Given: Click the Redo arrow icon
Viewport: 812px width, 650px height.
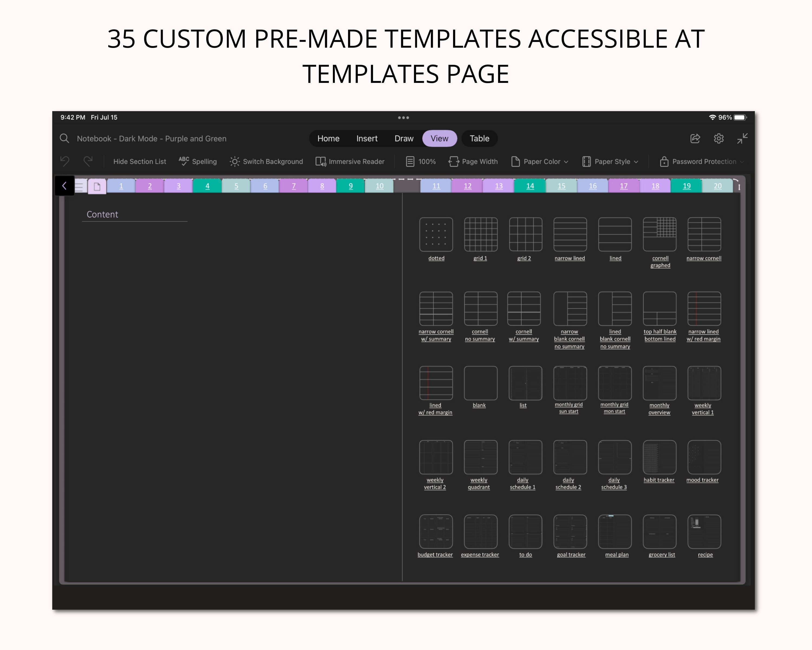Looking at the screenshot, I should [x=89, y=161].
